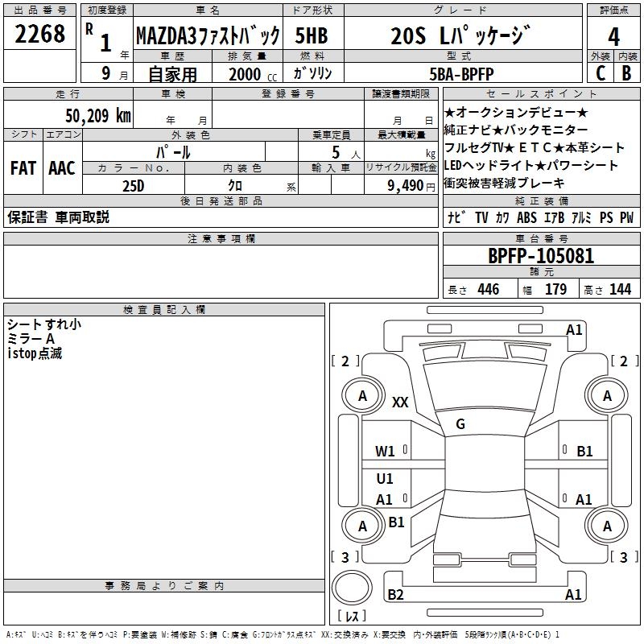Click the displacement 2000 cc
Image resolution: width=644 pixels, height=644 pixels.
pyautogui.click(x=253, y=74)
